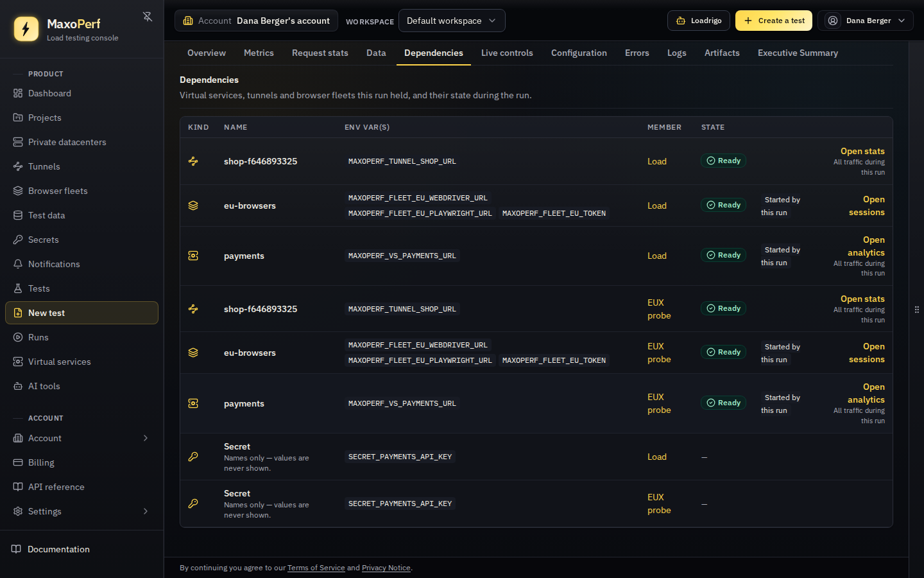Open analytics for EUX probe payments
The image size is (924, 578).
(866, 394)
